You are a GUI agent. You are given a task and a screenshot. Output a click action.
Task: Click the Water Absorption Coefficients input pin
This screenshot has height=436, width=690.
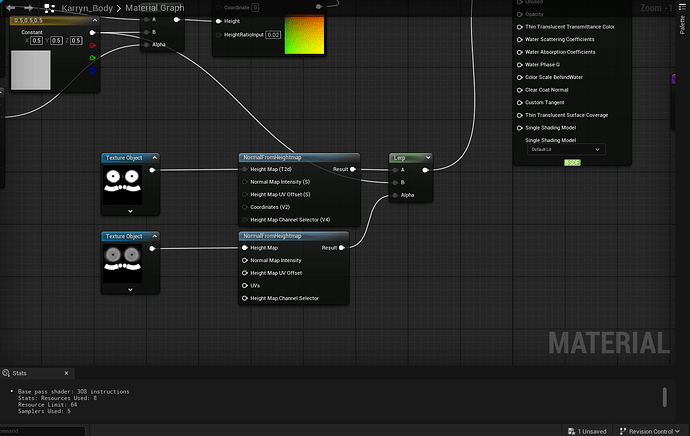(520, 52)
